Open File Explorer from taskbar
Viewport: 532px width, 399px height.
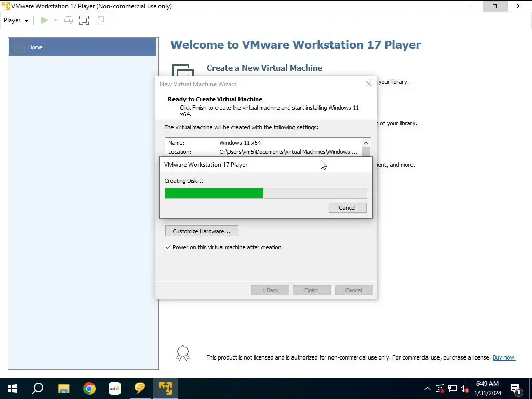point(63,389)
